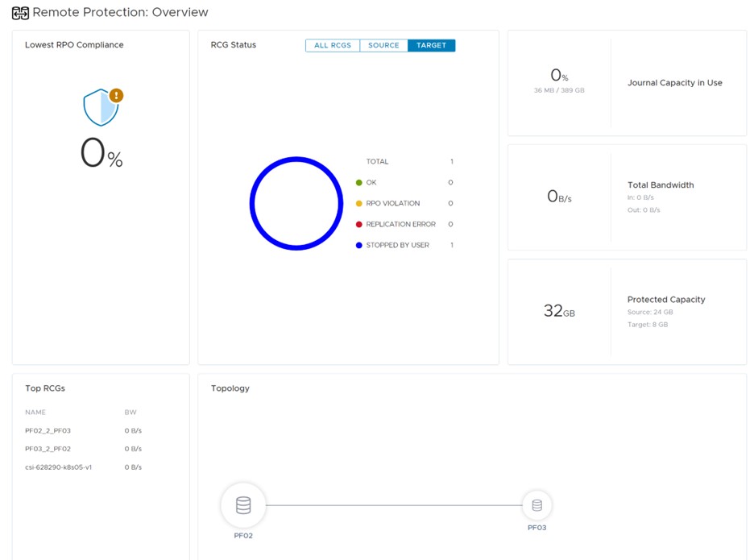
Task: Click the orange warning badge on shield
Action: (x=116, y=95)
